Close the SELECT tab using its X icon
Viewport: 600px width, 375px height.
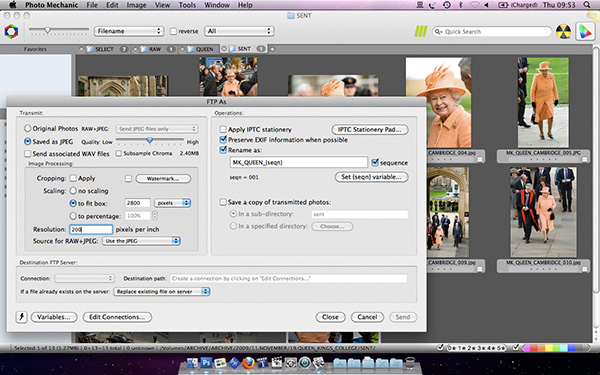coord(82,49)
